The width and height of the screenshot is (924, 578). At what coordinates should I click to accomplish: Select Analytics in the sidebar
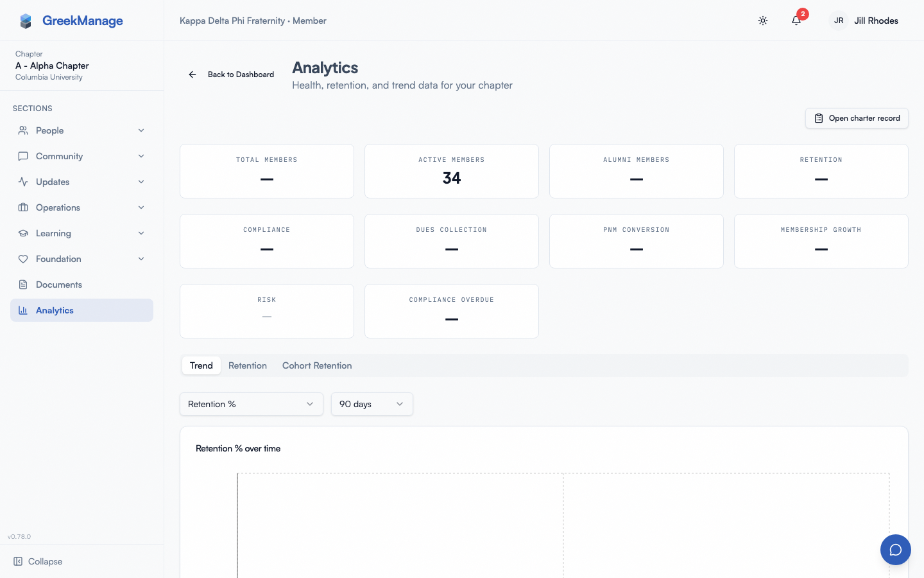81,310
